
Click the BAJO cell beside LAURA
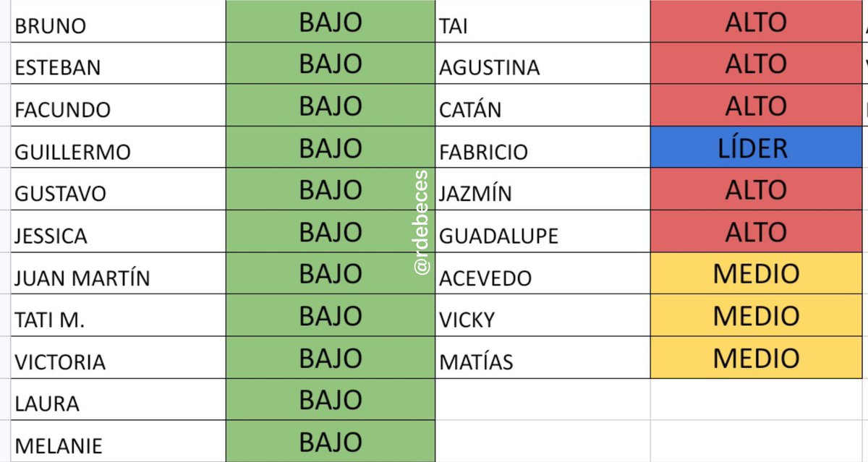click(331, 399)
